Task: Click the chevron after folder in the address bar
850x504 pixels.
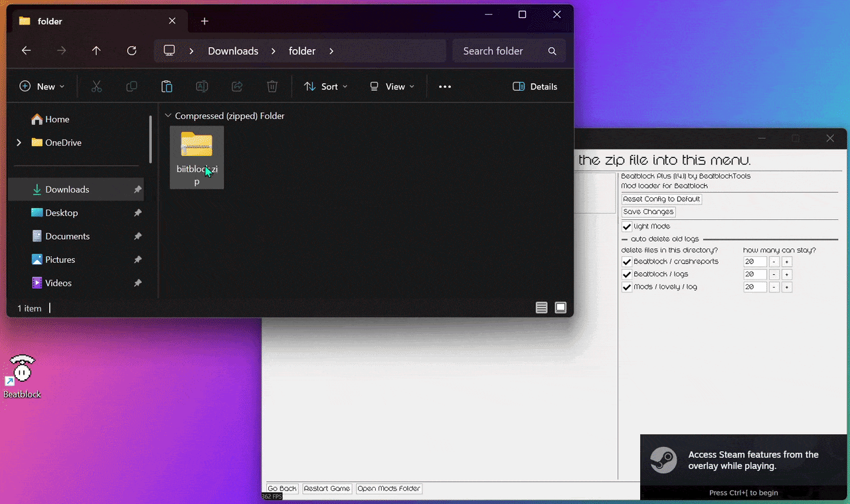Action: point(331,51)
